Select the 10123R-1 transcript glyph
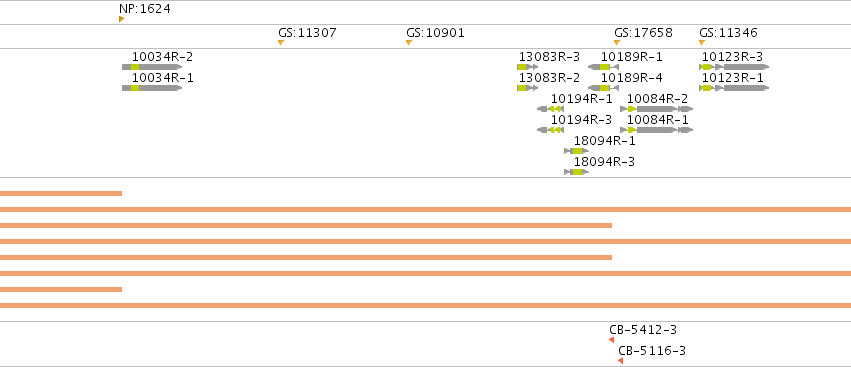851x367 pixels. tap(734, 88)
